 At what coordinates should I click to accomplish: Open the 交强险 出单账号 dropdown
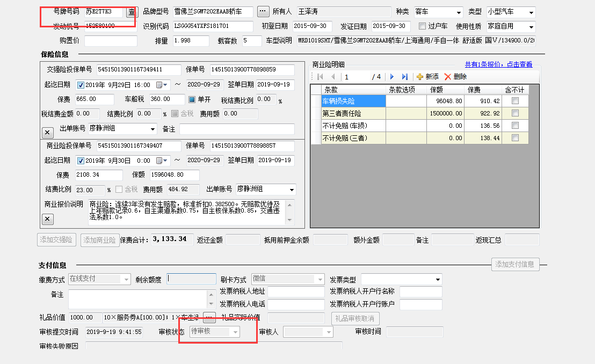tap(153, 129)
